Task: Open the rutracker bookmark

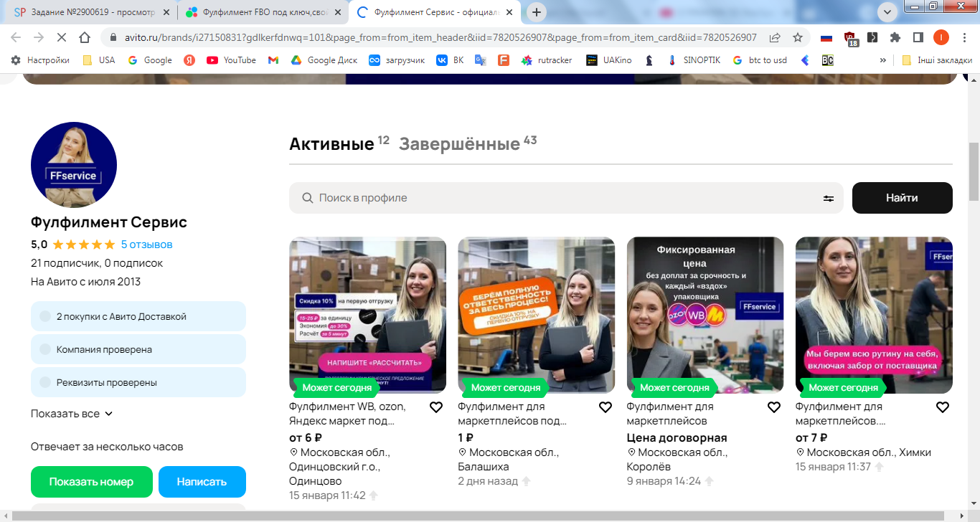Action: coord(547,60)
